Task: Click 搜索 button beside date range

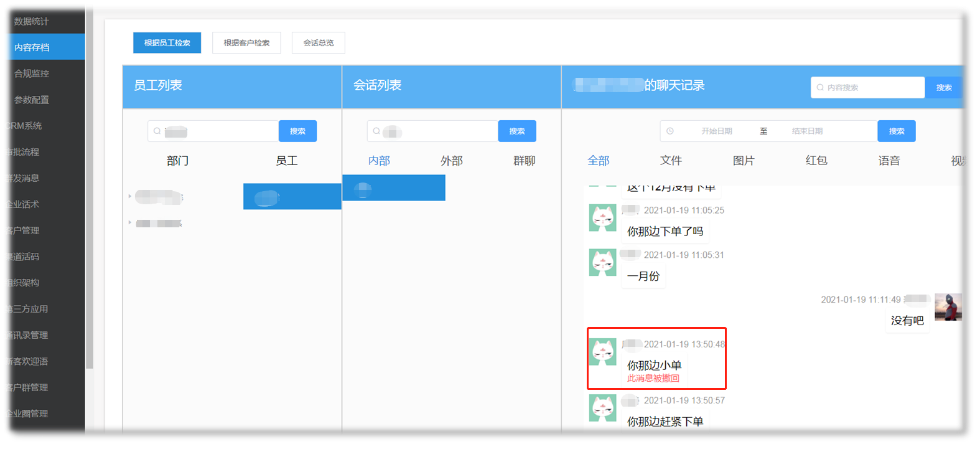Action: 897,131
